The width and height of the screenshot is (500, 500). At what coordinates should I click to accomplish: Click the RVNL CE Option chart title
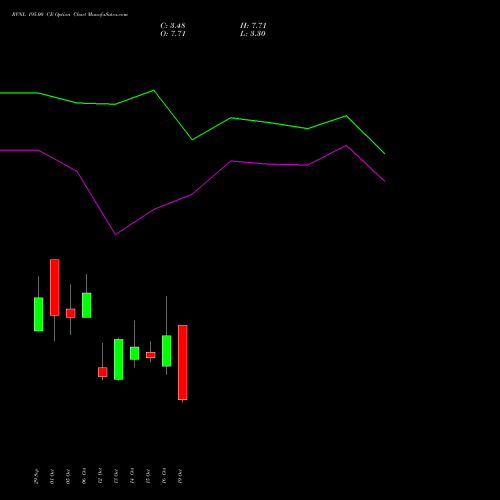click(70, 15)
